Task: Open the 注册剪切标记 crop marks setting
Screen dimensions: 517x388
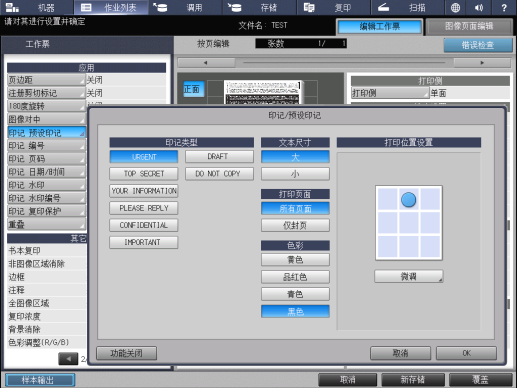Action: pos(46,93)
